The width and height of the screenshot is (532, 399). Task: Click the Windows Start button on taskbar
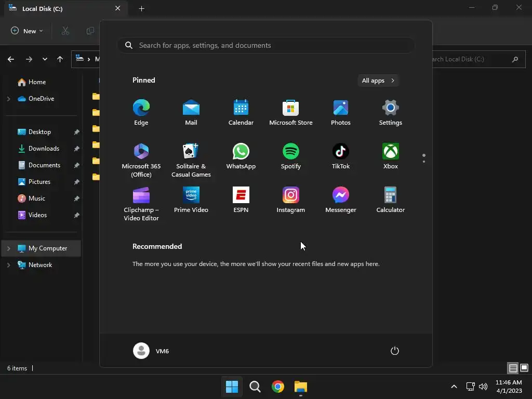pyautogui.click(x=232, y=387)
